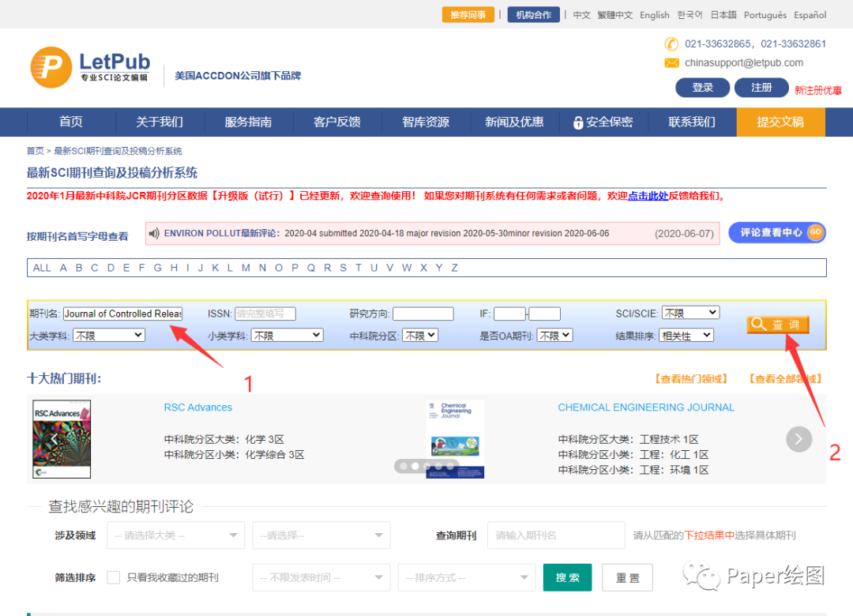Select the second carousel pagination dot
The width and height of the screenshot is (853, 616).
click(x=415, y=467)
